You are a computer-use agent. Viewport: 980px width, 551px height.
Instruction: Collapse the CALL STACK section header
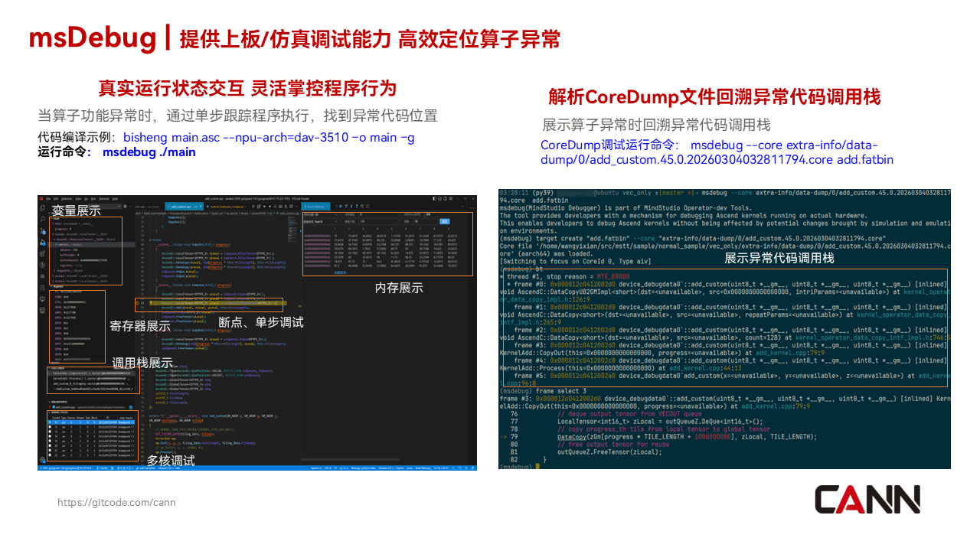click(57, 368)
